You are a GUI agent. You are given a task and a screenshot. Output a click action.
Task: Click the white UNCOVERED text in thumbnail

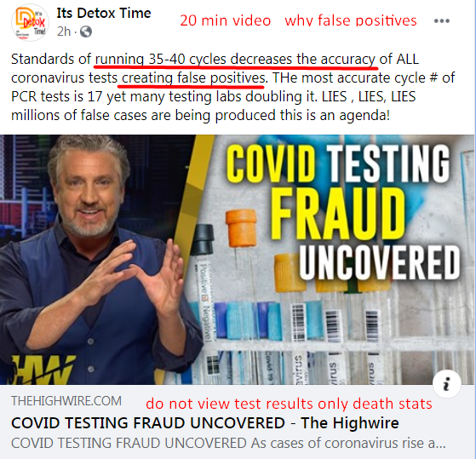(379, 263)
